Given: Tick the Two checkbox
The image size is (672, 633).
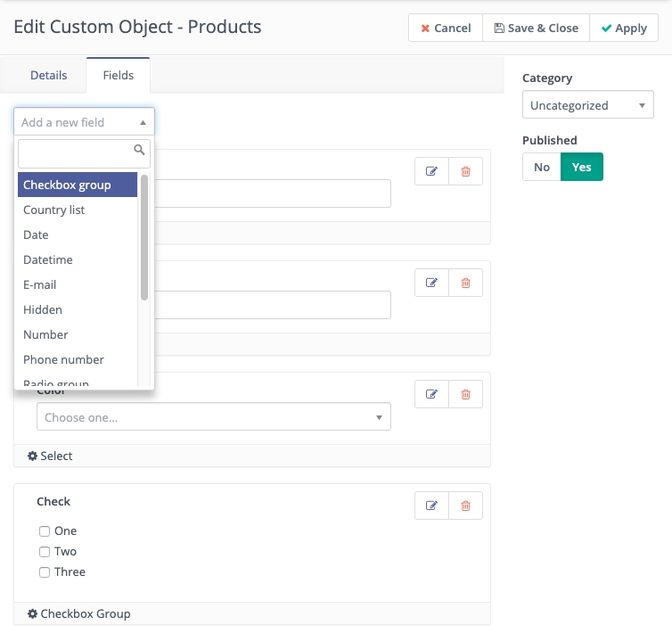Looking at the screenshot, I should [x=45, y=552].
